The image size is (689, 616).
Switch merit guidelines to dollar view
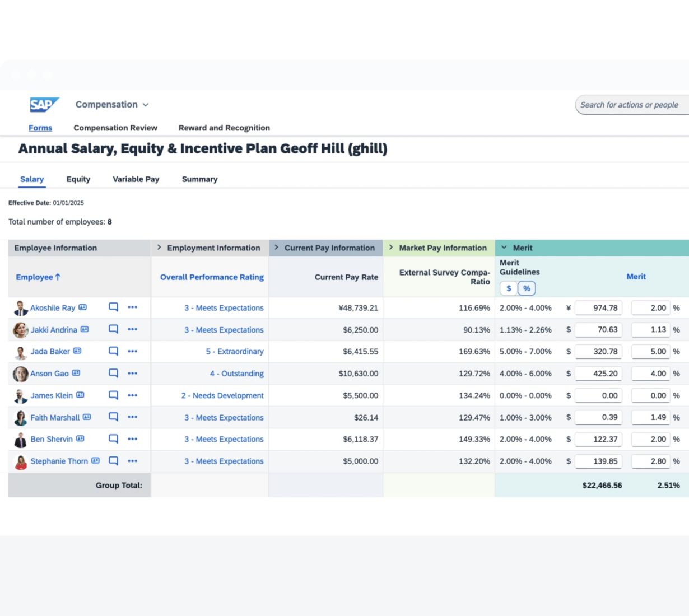tap(509, 288)
